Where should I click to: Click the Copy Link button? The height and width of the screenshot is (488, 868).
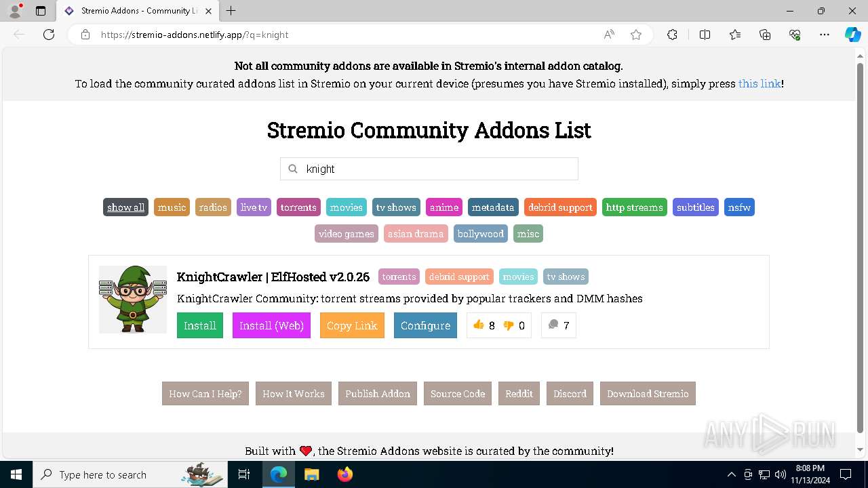(352, 325)
